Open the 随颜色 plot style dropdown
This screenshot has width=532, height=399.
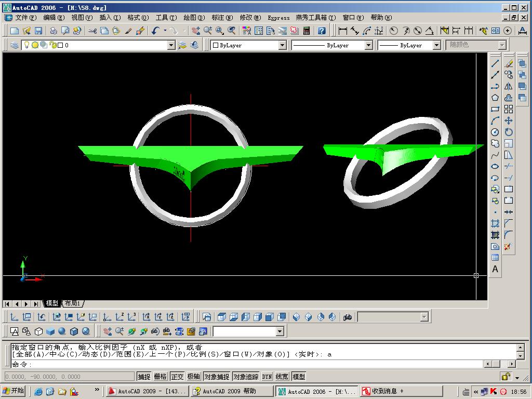(502, 45)
